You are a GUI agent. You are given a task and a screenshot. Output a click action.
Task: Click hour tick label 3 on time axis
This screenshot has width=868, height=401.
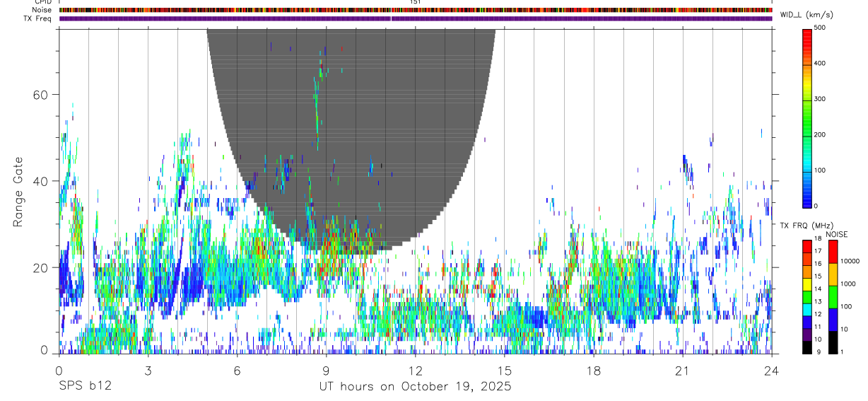click(148, 370)
